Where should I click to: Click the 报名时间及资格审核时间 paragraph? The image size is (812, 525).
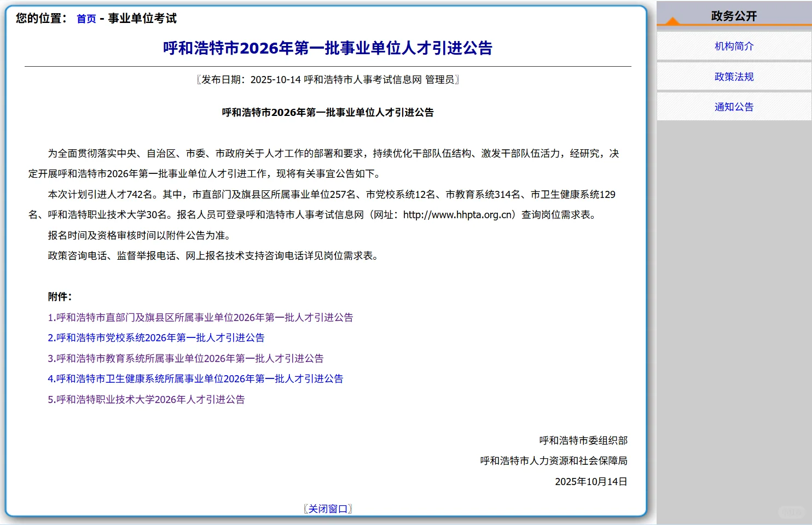[141, 235]
